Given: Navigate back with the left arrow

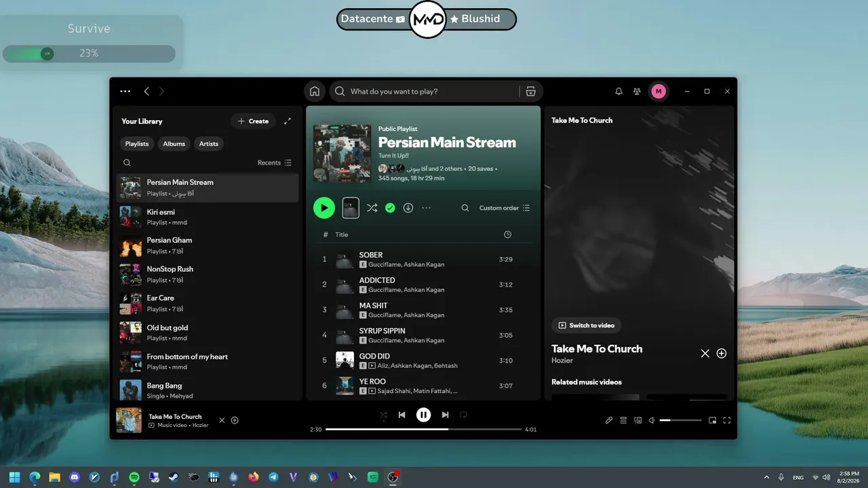Looking at the screenshot, I should point(146,91).
